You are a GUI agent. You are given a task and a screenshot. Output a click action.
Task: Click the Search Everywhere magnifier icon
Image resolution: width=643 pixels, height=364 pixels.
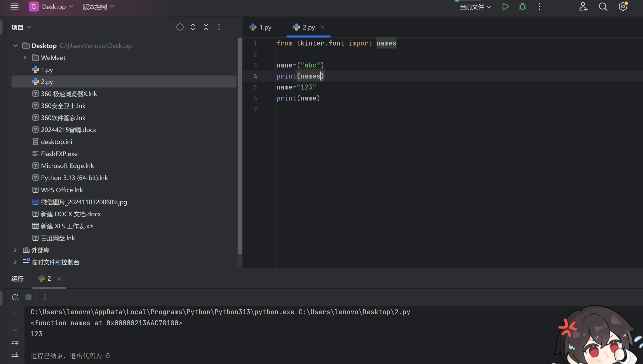pos(603,7)
